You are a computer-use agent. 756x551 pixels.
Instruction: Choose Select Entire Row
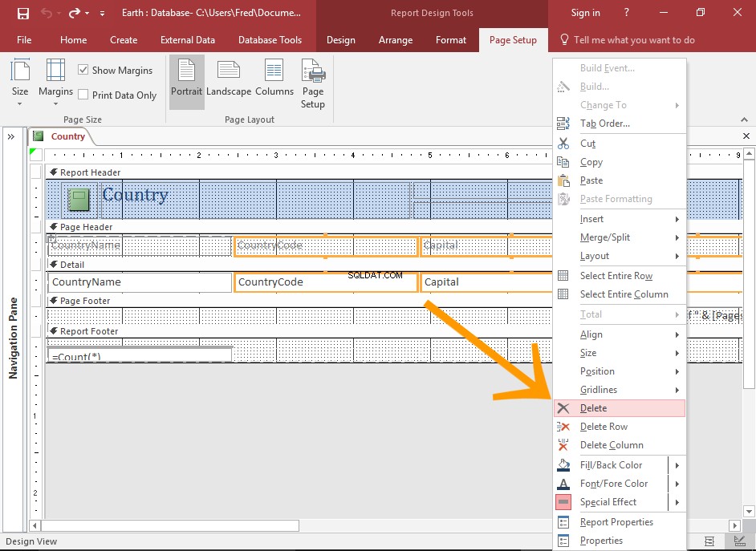[x=619, y=276]
